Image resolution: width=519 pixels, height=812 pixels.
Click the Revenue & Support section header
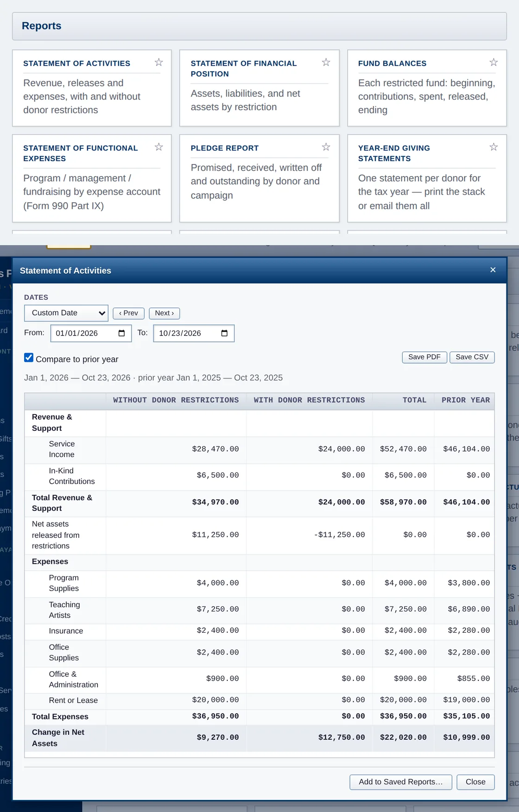pos(52,422)
